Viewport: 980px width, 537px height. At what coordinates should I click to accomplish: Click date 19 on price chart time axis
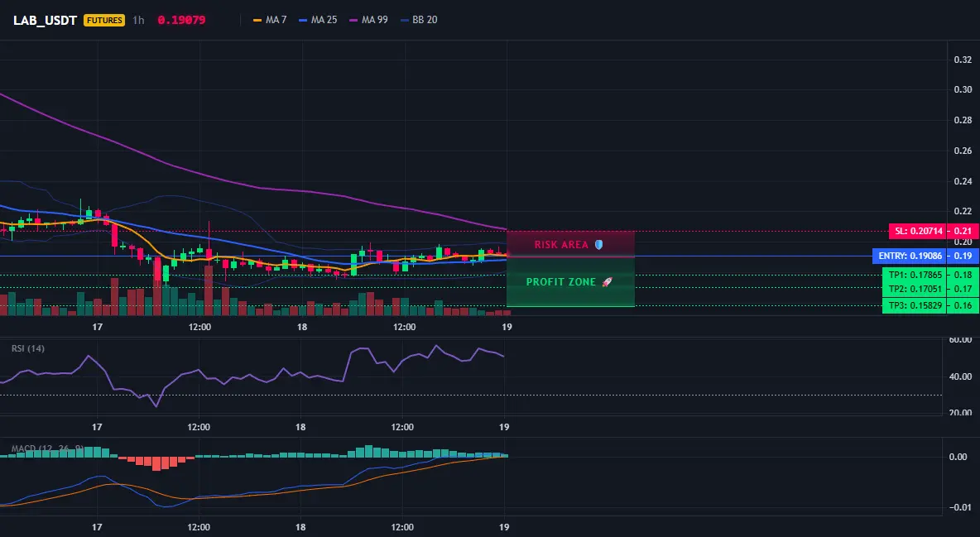pos(507,327)
